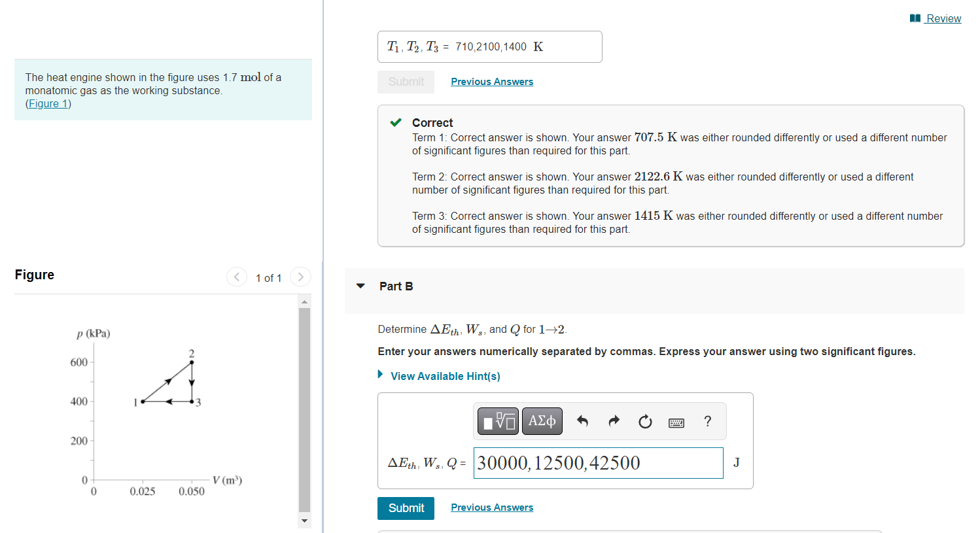980x533 pixels.
Task: Click the figure scrollbar down arrow
Action: 304,521
